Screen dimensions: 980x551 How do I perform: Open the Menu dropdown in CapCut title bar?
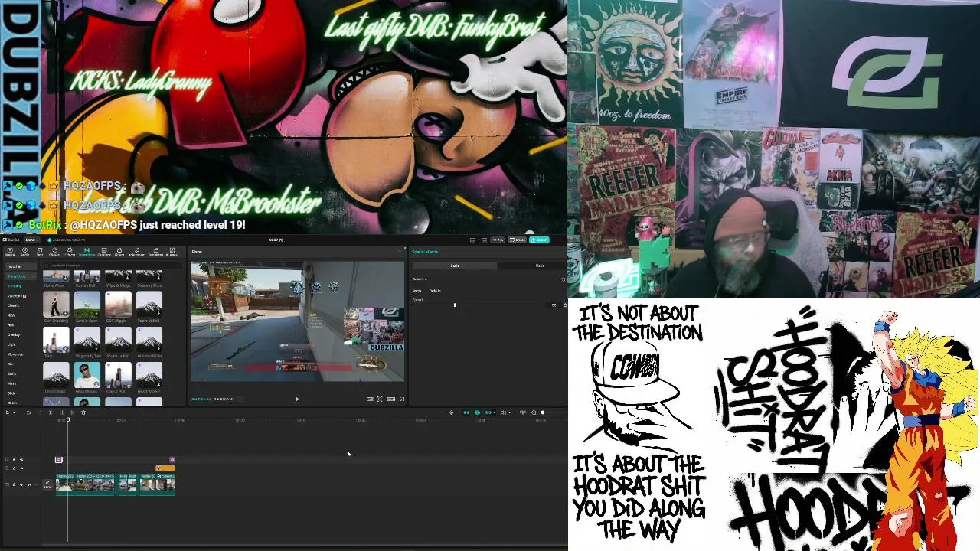tap(31, 240)
